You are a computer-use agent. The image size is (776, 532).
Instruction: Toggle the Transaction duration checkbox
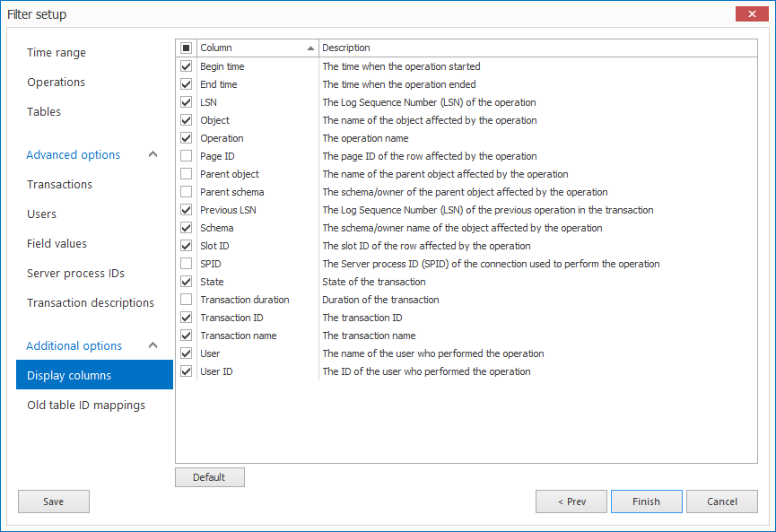point(185,300)
